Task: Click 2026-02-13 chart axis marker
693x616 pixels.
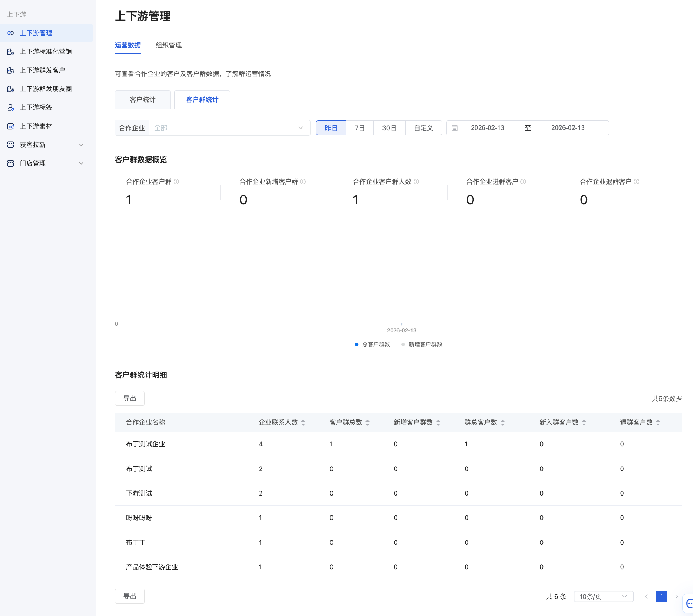Action: tap(402, 330)
